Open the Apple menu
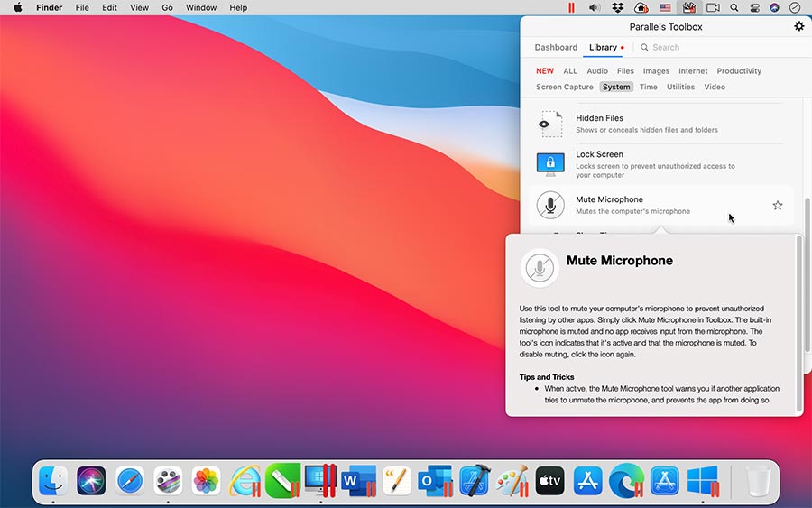Screen dimensions: 812x508 pyautogui.click(x=17, y=7)
